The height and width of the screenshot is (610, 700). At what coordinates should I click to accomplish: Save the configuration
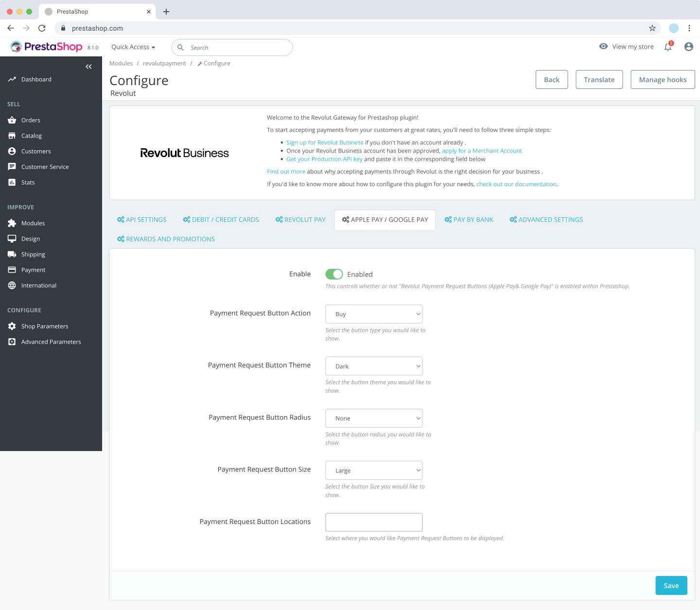pyautogui.click(x=671, y=586)
